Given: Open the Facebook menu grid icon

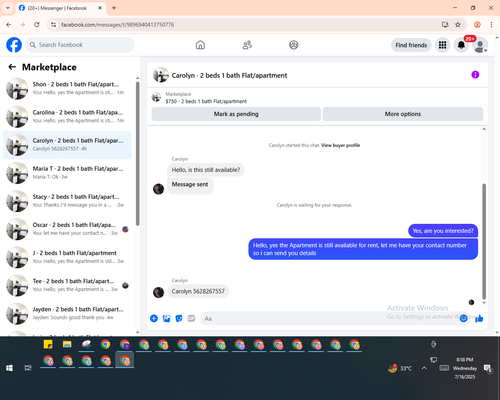Looking at the screenshot, I should point(442,45).
